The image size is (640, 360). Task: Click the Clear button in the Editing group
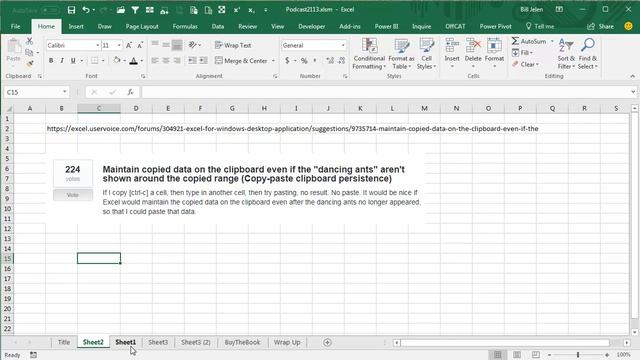(x=526, y=64)
